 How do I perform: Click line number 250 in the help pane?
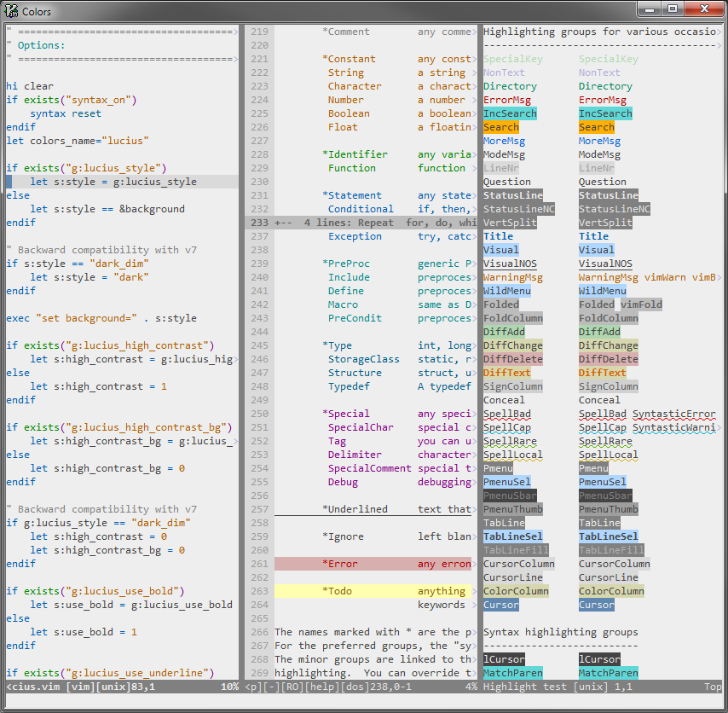tap(259, 414)
